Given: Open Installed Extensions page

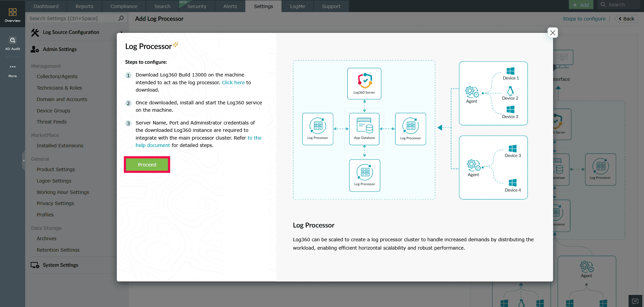Looking at the screenshot, I should 60,146.
